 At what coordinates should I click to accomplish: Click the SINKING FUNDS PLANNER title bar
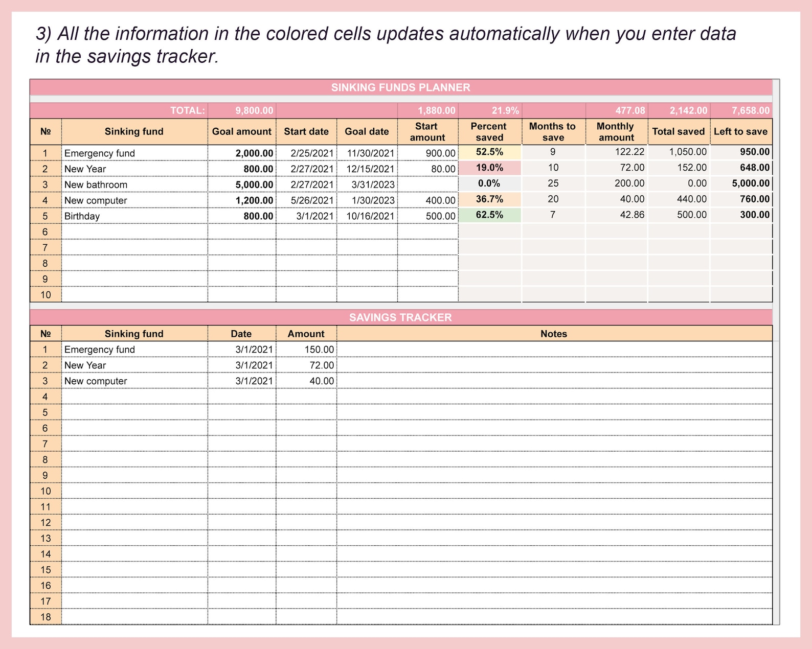click(x=401, y=87)
